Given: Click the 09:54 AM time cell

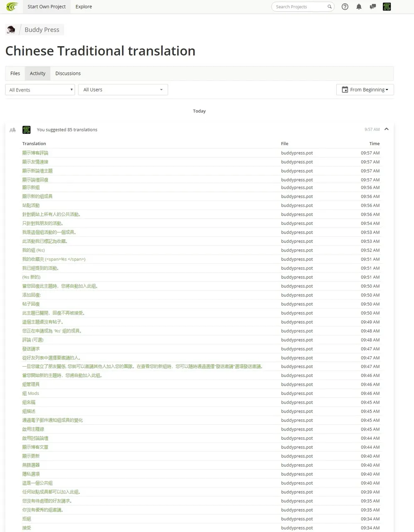Looking at the screenshot, I should [370, 224].
